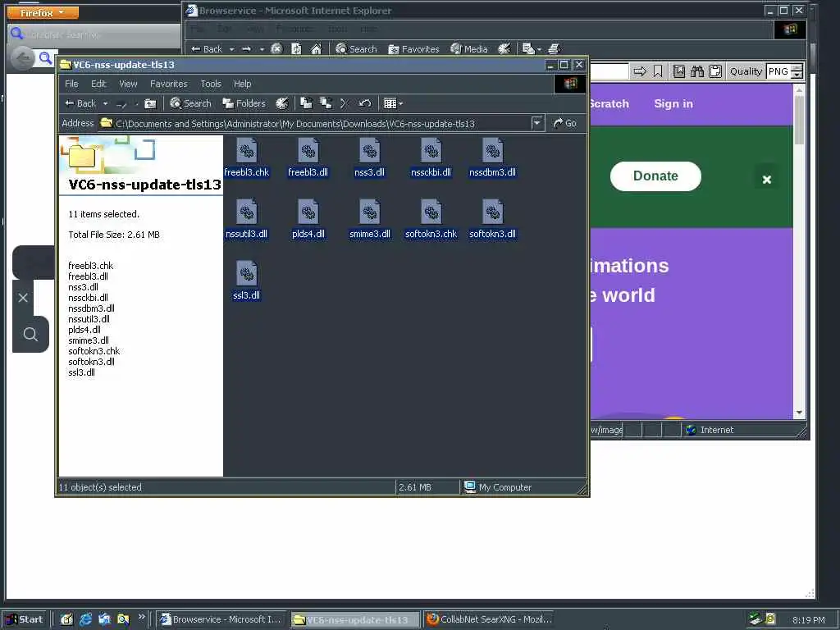Click Search in the Internet Explorer toolbar
The image size is (840, 630).
click(x=356, y=48)
